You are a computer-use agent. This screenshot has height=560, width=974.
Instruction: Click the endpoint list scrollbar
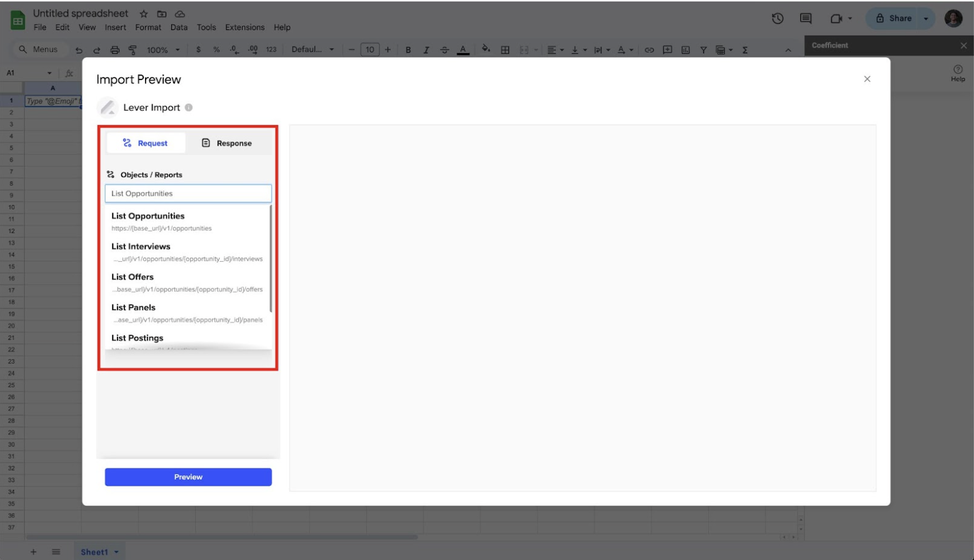tap(271, 259)
